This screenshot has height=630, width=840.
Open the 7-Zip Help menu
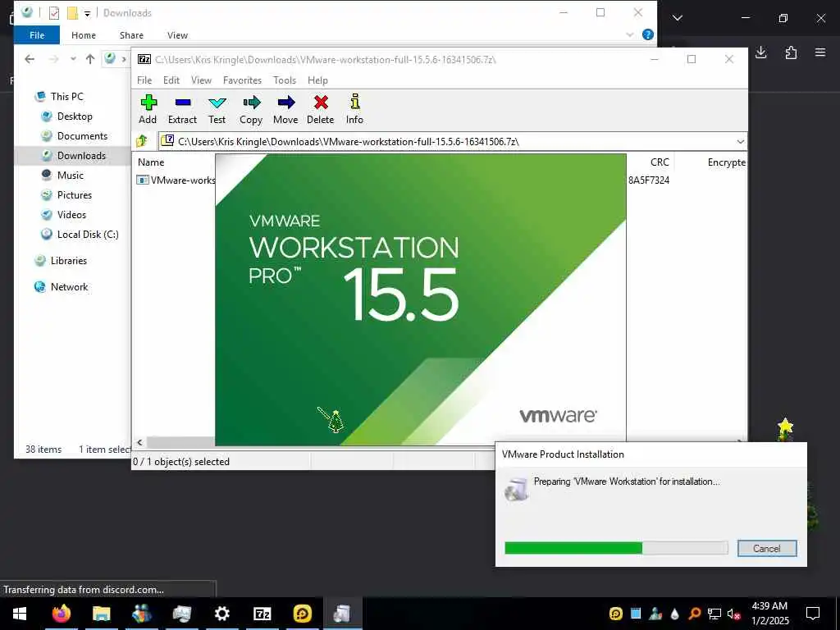(x=317, y=80)
